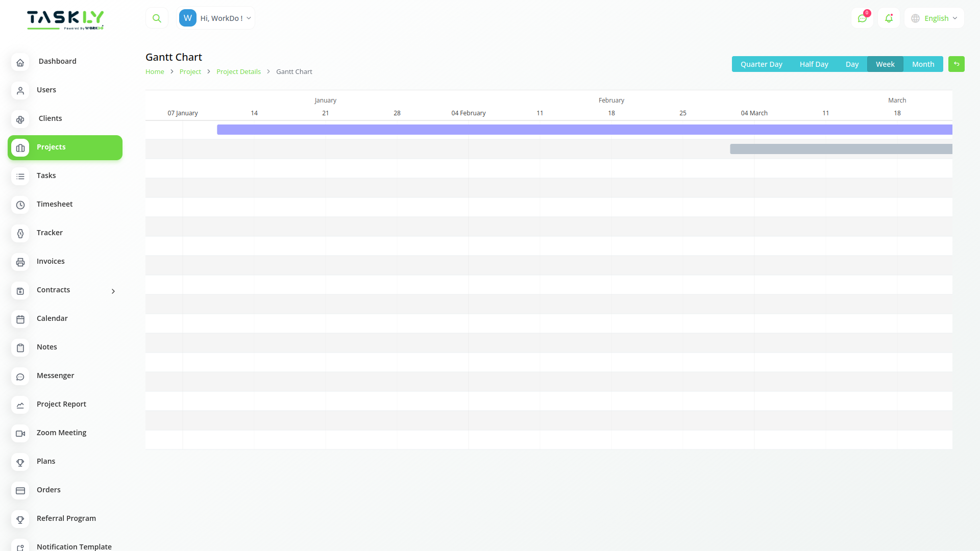Switch Gantt view to Month
The height and width of the screenshot is (551, 980).
923,64
